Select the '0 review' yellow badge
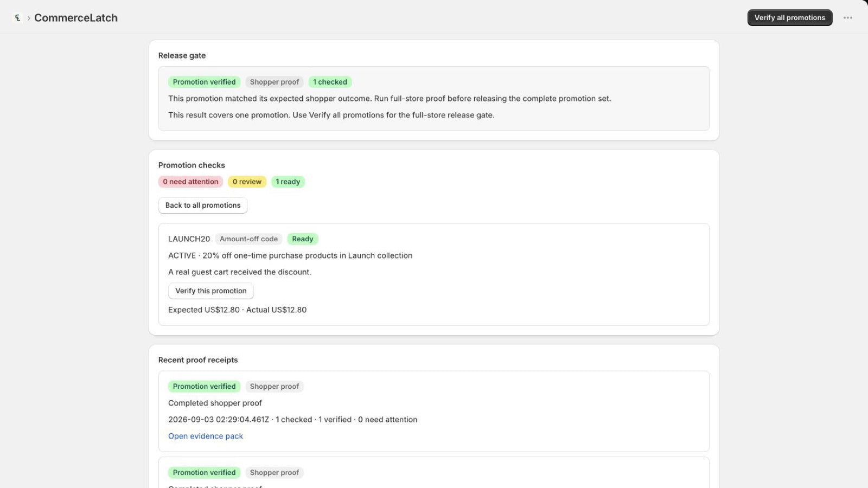 (247, 182)
